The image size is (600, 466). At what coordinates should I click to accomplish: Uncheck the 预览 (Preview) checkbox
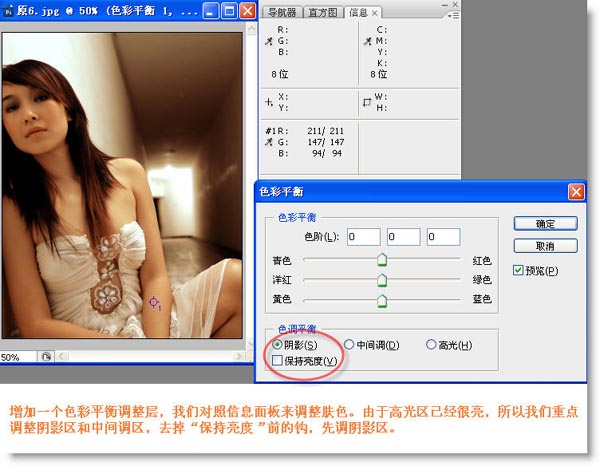click(x=517, y=270)
